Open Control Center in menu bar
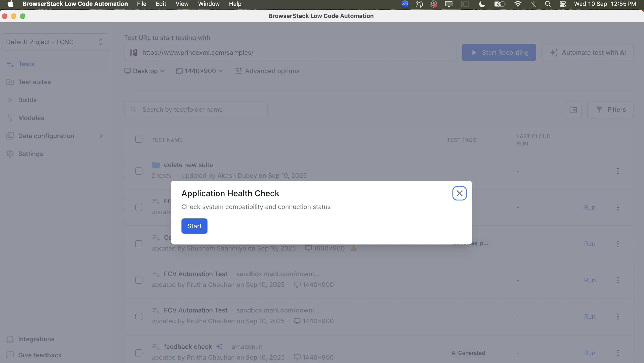The image size is (644, 363). [563, 4]
